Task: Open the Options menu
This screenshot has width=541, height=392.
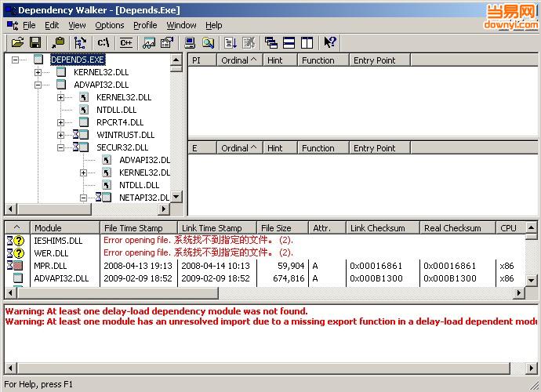Action: click(x=110, y=25)
